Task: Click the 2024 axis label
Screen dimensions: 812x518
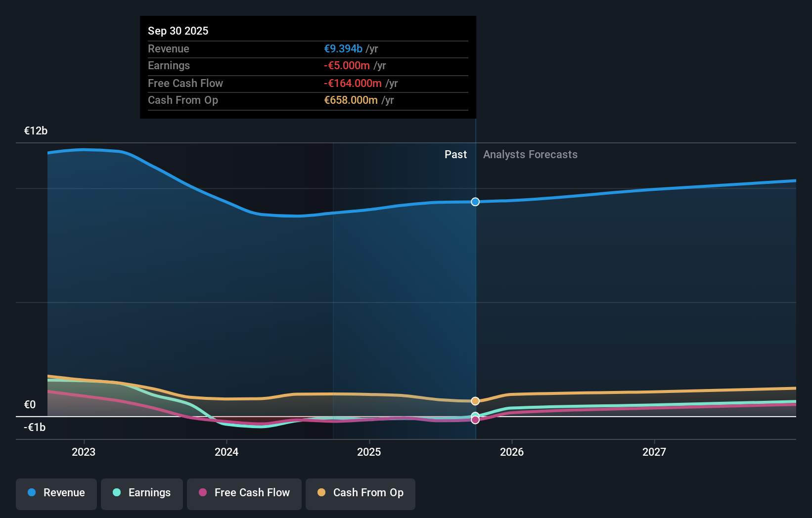Action: [x=226, y=452]
